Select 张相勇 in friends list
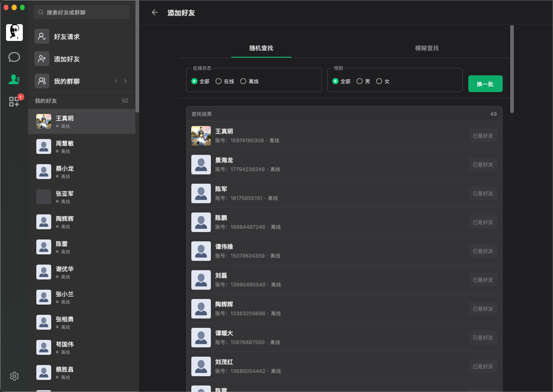This screenshot has height=392, width=553. (81, 322)
